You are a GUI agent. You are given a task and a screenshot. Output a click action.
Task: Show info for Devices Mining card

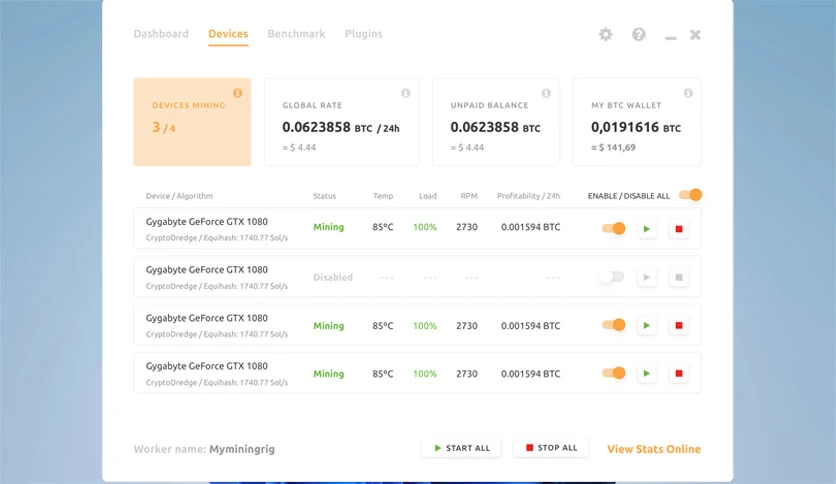point(238,93)
